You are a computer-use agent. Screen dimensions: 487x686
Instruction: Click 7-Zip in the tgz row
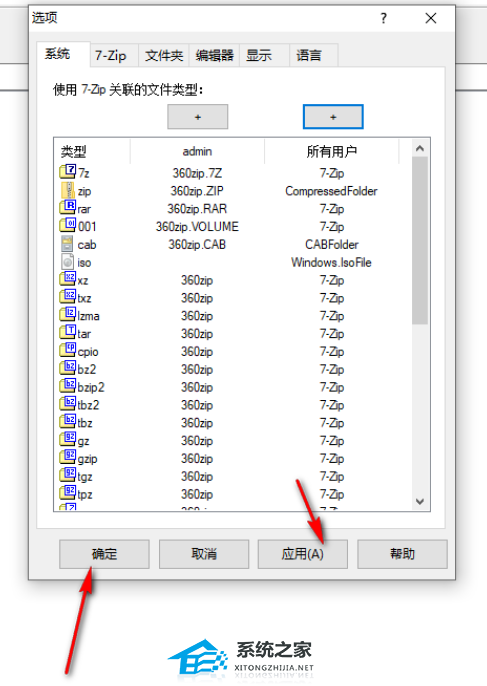tap(332, 476)
